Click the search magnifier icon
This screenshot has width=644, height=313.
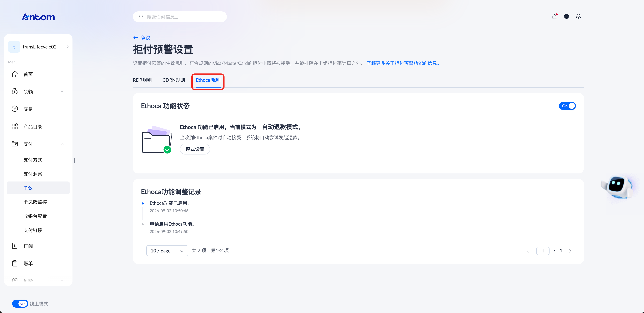point(141,17)
